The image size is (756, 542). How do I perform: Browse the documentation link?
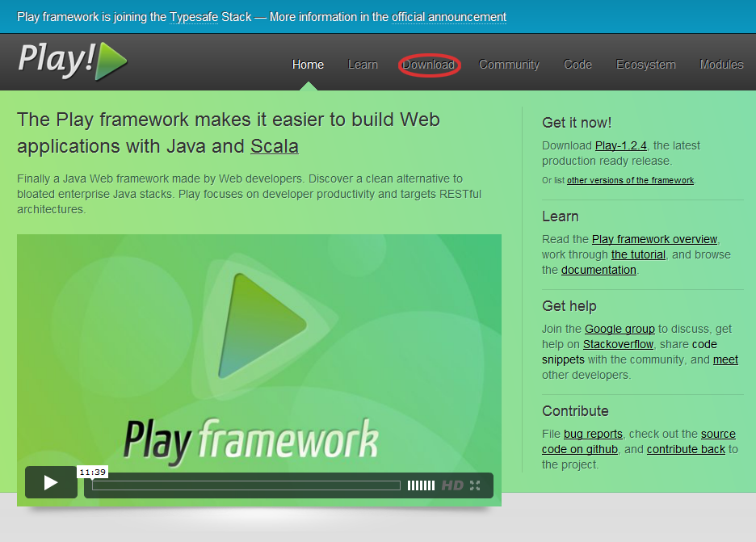pos(598,270)
